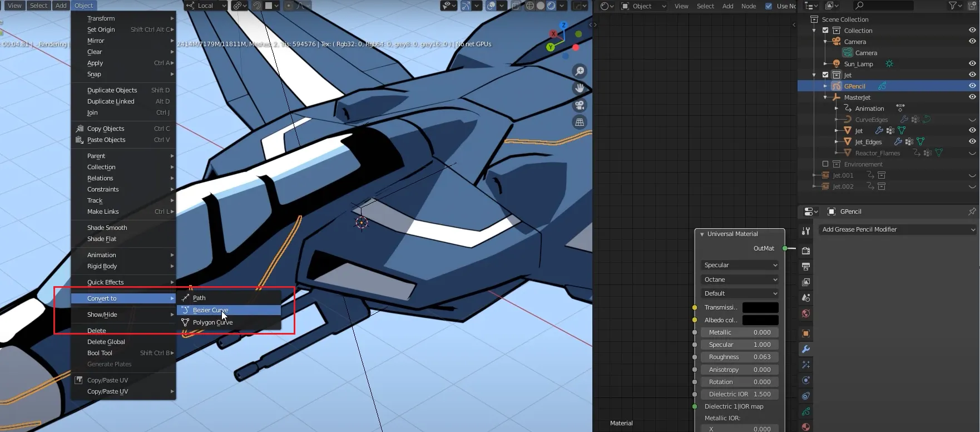The image size is (980, 432).
Task: Choose Bezier Curve from Convert to submenu
Action: click(211, 310)
